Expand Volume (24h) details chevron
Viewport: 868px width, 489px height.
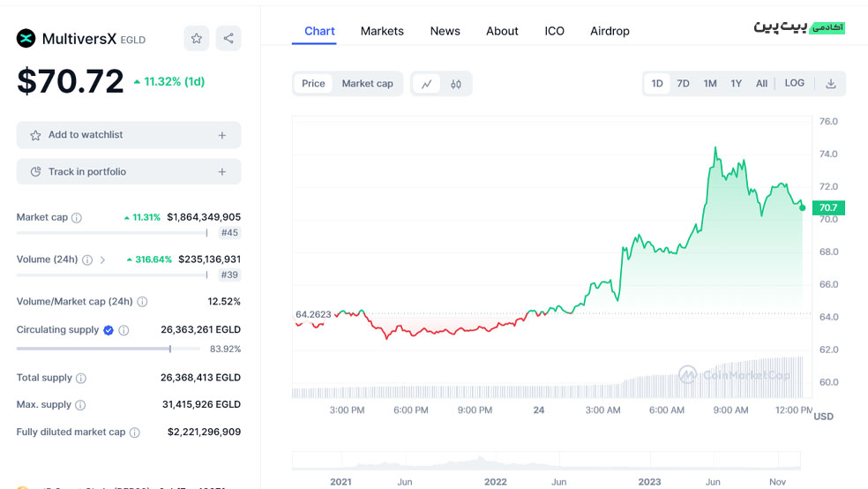point(103,260)
